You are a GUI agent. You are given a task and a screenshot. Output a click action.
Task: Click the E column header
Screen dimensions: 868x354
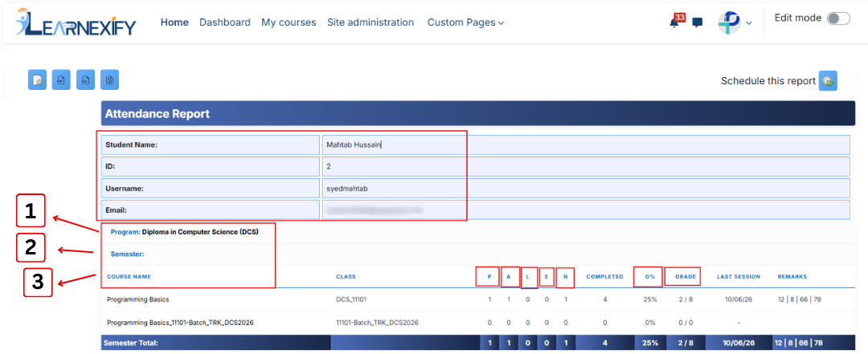click(547, 277)
